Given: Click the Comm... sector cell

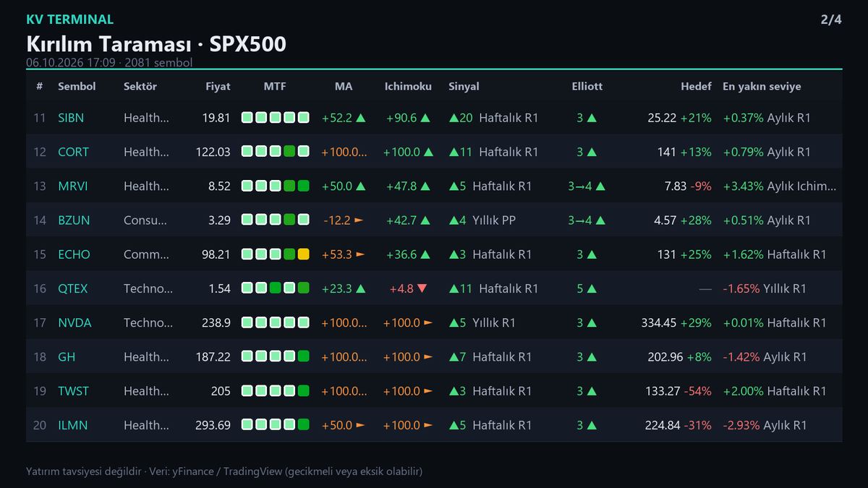Looking at the screenshot, I should tap(147, 254).
